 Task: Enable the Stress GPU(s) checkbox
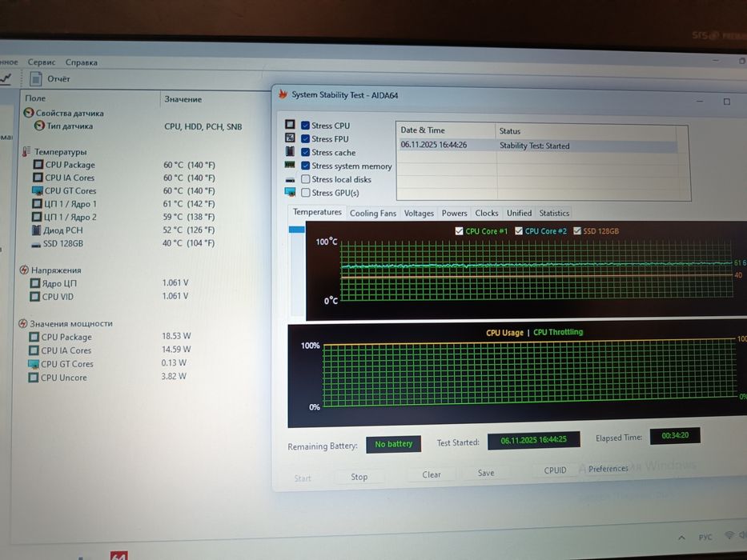pyautogui.click(x=305, y=192)
